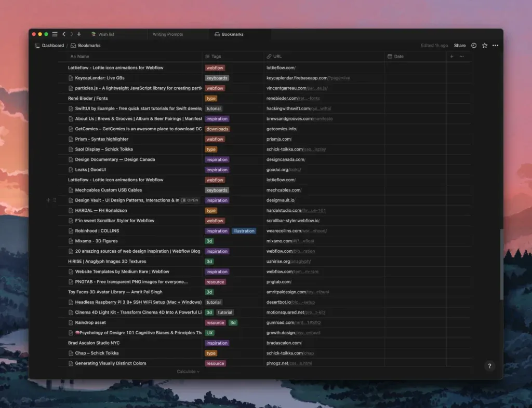Click the 3d tag on Raindrop asset row
This screenshot has height=408, width=532.
pyautogui.click(x=233, y=322)
